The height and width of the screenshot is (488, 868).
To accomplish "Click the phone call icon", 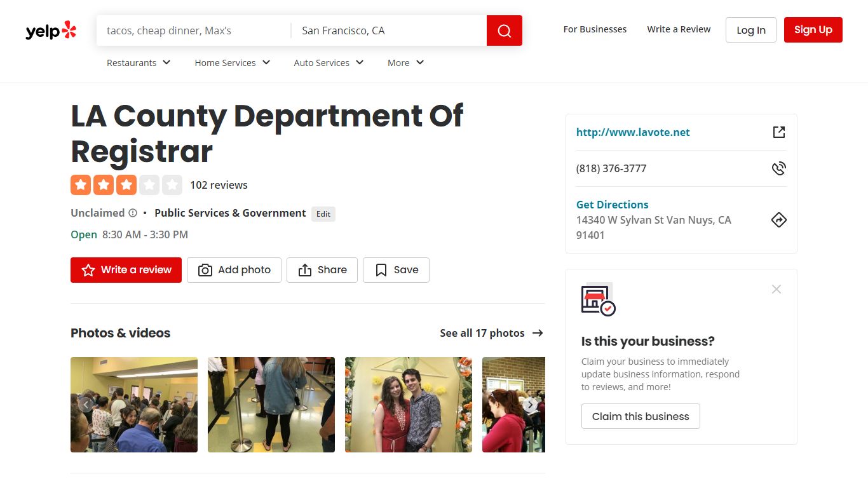I will coord(779,168).
